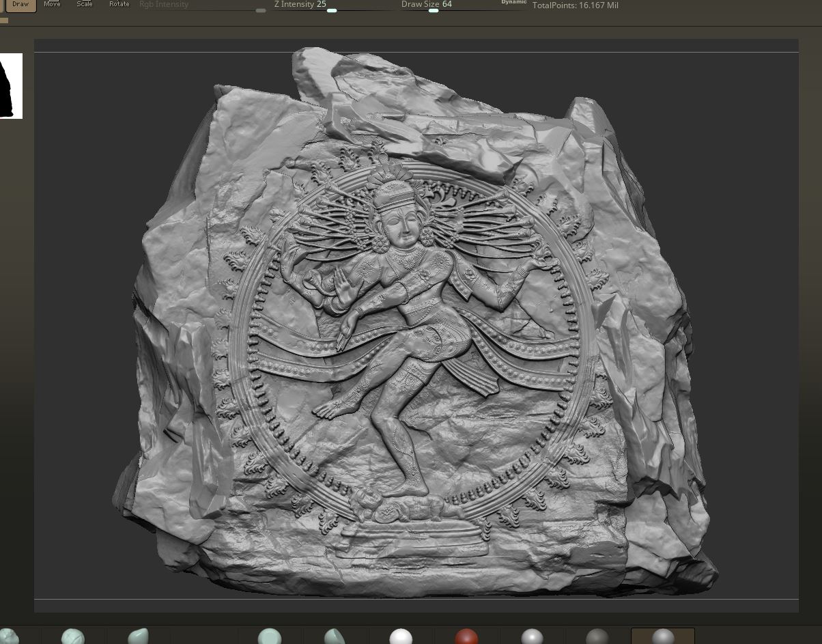Viewport: 822px width, 644px height.
Task: Switch to Rotate mode
Action: (119, 5)
